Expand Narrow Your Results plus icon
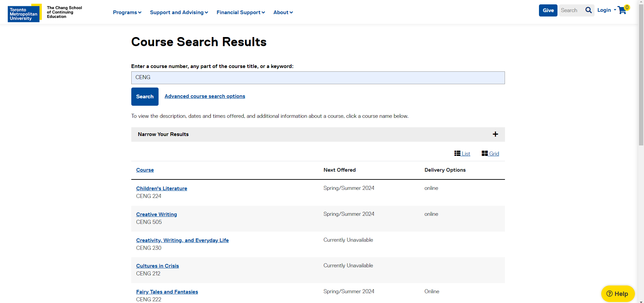This screenshot has width=644, height=303. point(495,134)
